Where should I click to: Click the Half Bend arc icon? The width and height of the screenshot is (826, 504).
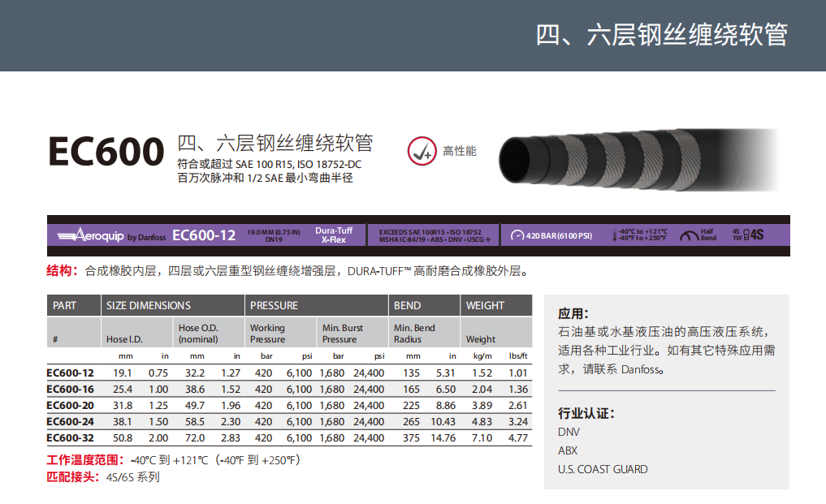click(689, 235)
